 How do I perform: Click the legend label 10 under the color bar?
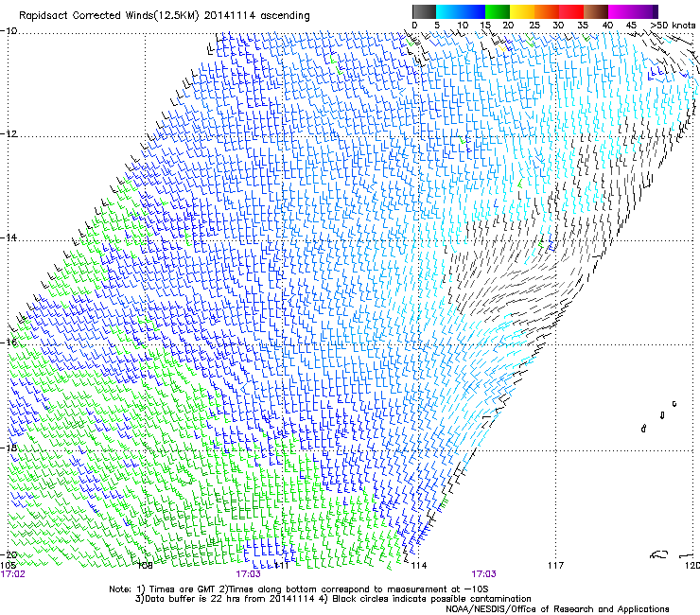point(463,26)
